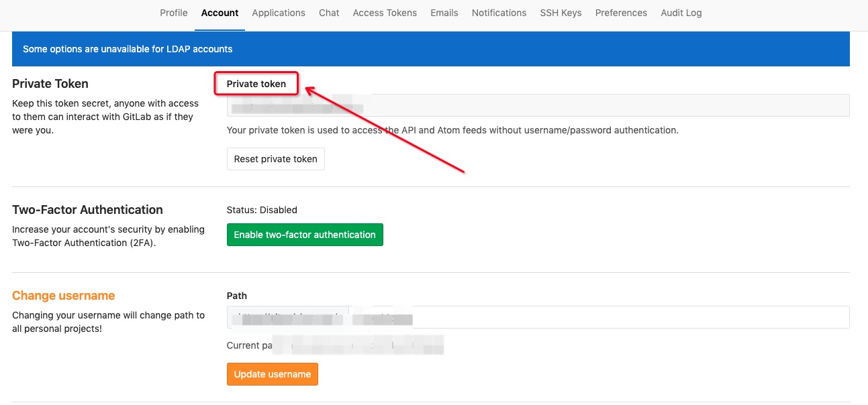Viewport: 868px width, 405px height.
Task: Click the Update username button
Action: click(273, 374)
